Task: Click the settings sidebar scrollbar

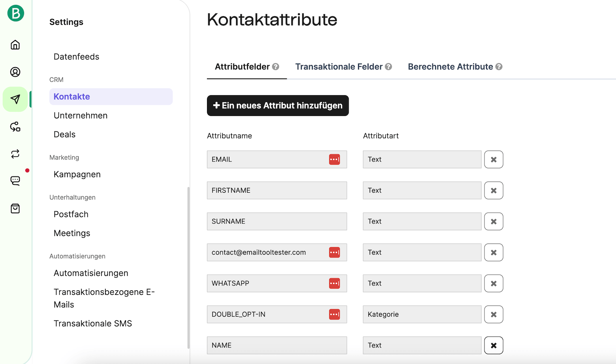Action: [x=188, y=268]
